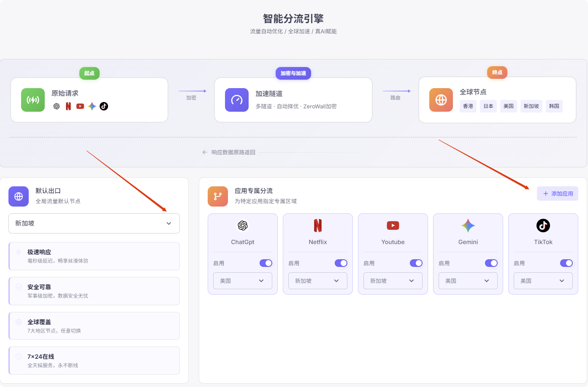Click the 为特定应用指定专属区域 subtitle
The width and height of the screenshot is (588, 387).
[266, 201]
